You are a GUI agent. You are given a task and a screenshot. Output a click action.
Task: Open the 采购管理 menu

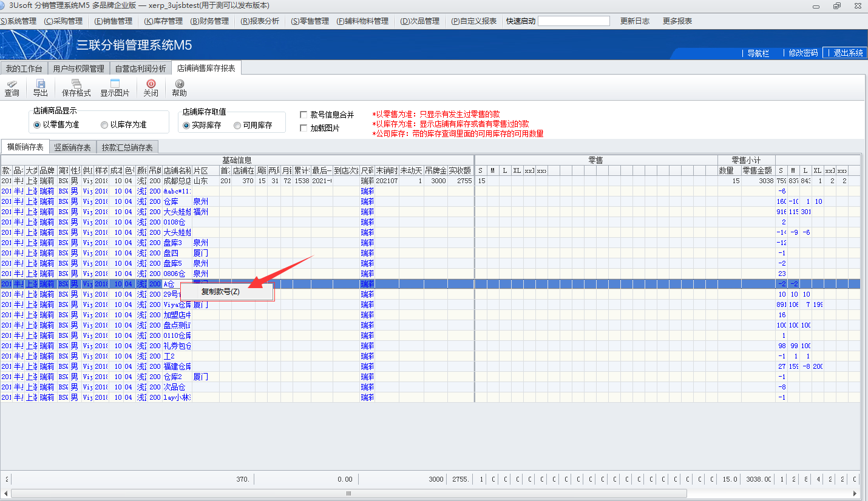tap(63, 21)
